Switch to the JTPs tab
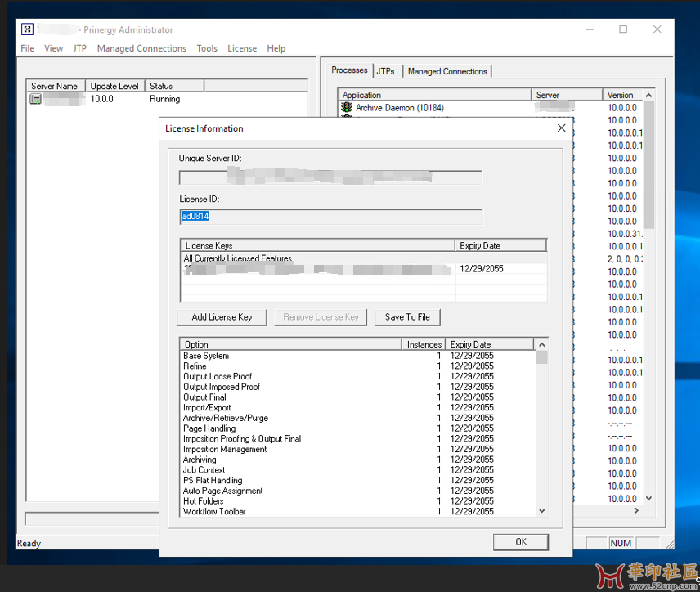Screen dimensions: 700x592 click(385, 71)
